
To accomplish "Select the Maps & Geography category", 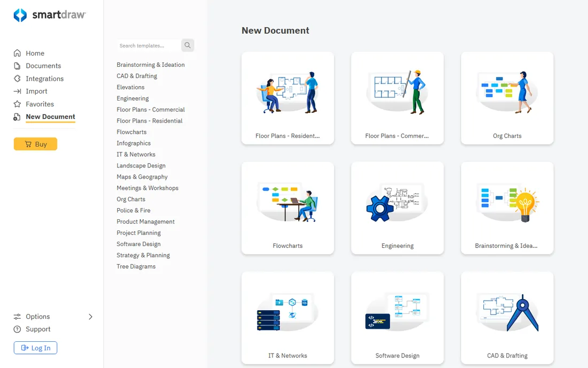I will [142, 177].
